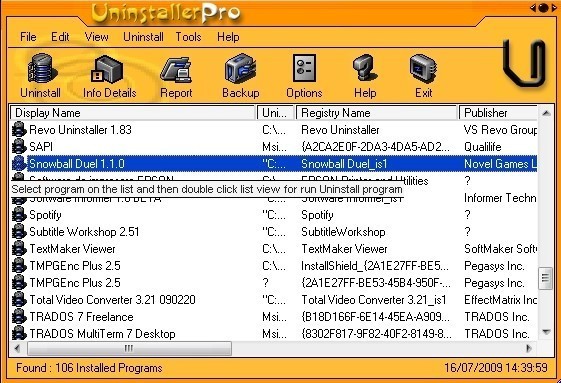The width and height of the screenshot is (561, 383).
Task: Select the Subtitle Workshop 2.51 entry
Action: point(274,232)
